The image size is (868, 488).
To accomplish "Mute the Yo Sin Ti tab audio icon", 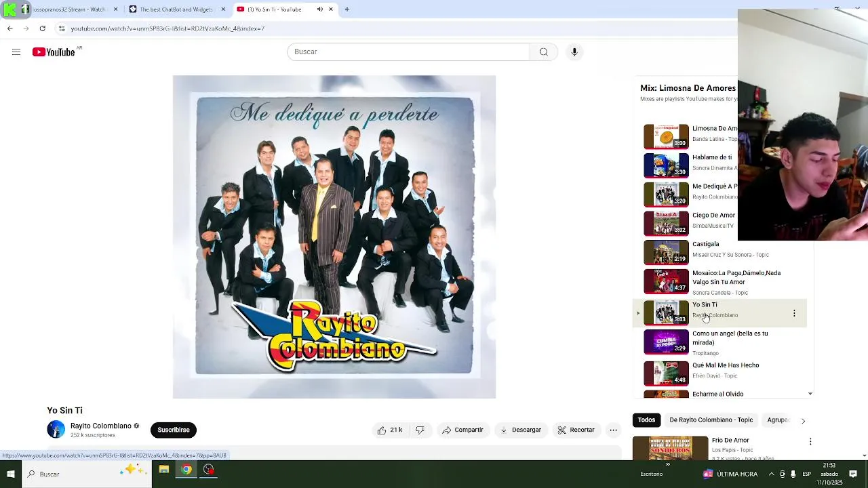I will coord(320,9).
